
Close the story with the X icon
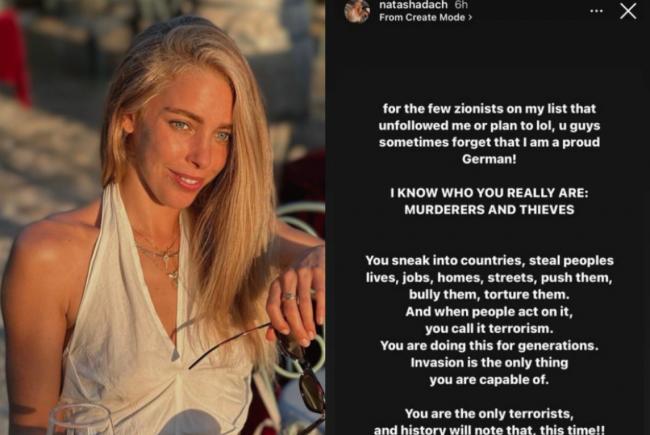628,11
